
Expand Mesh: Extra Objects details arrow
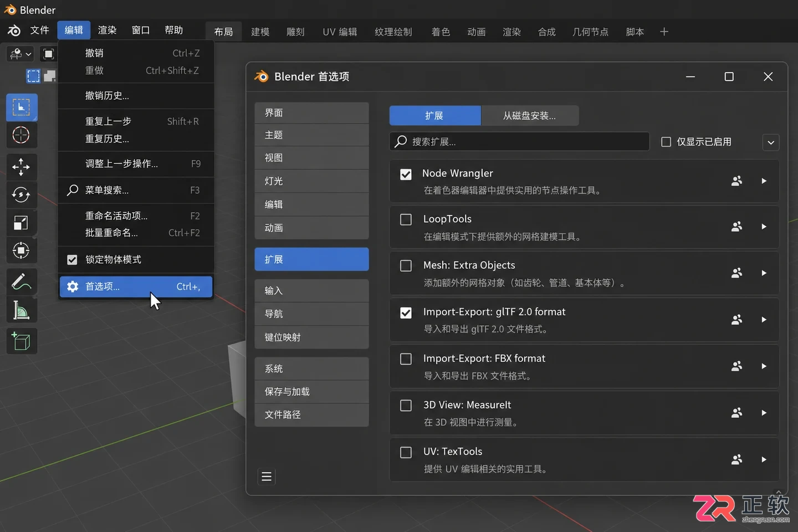click(x=764, y=273)
